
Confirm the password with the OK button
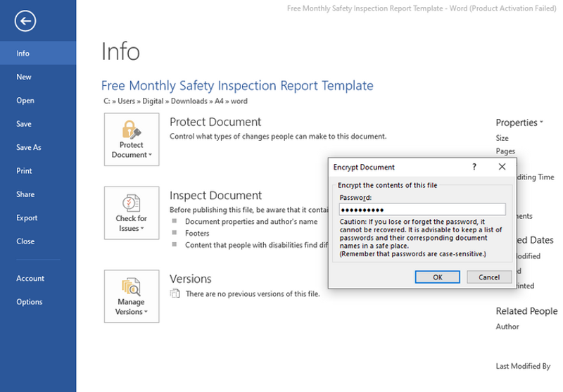(x=437, y=277)
